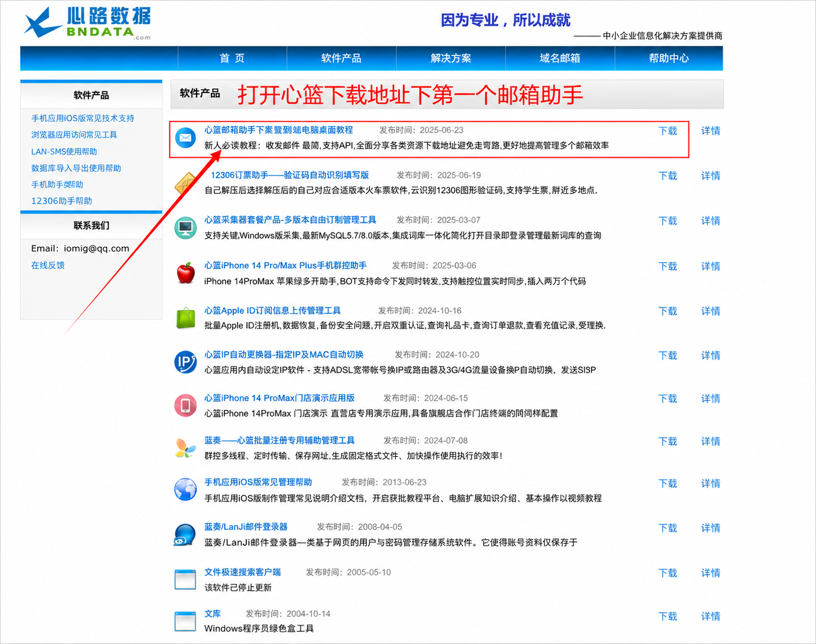Open the 文库 title link
This screenshot has width=816, height=644.
pyautogui.click(x=213, y=613)
